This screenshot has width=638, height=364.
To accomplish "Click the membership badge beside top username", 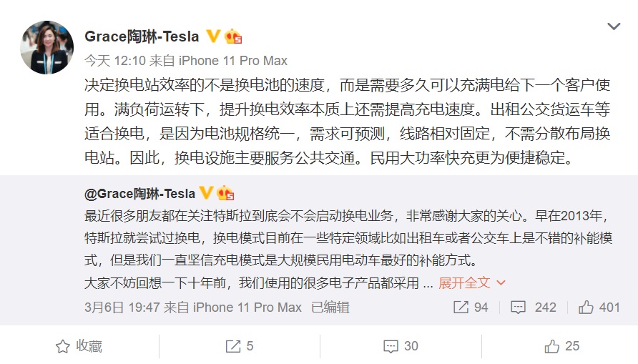I will point(233,36).
